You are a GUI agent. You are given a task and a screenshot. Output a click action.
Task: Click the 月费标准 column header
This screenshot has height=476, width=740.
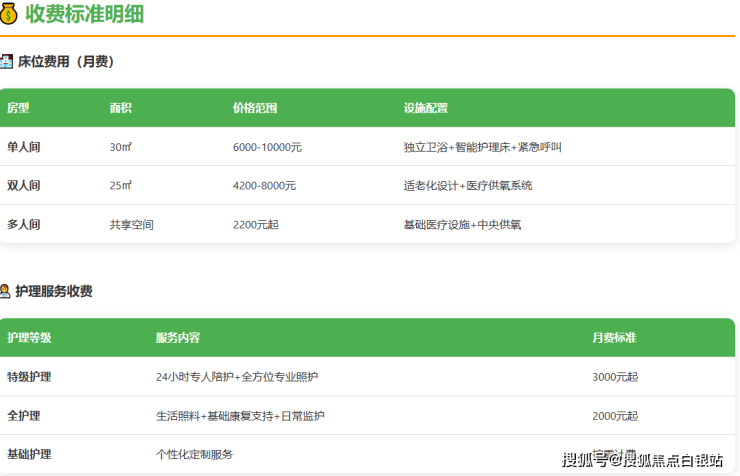coord(614,338)
